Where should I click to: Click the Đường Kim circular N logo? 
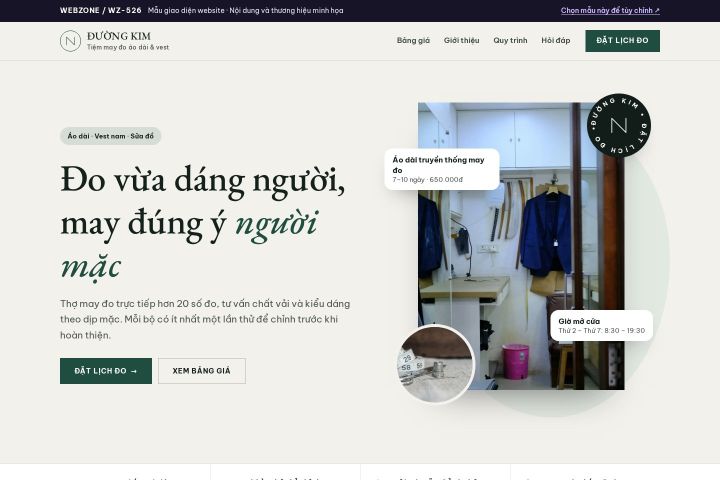pyautogui.click(x=70, y=41)
